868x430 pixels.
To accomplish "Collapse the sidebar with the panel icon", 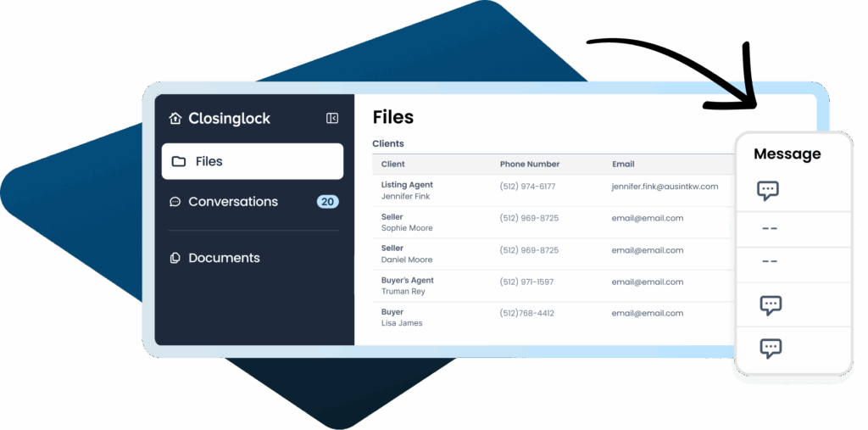I will pyautogui.click(x=332, y=118).
